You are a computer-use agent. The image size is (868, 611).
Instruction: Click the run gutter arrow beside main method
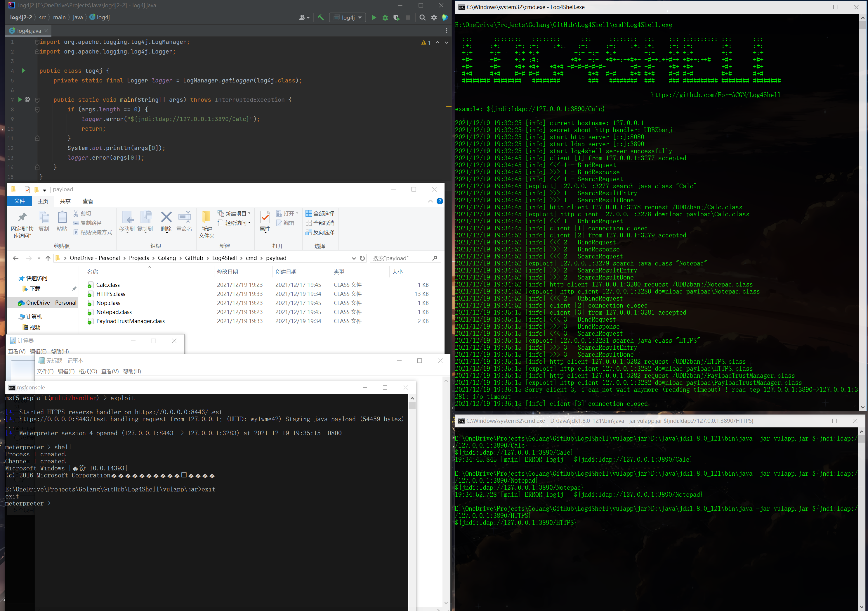click(20, 99)
